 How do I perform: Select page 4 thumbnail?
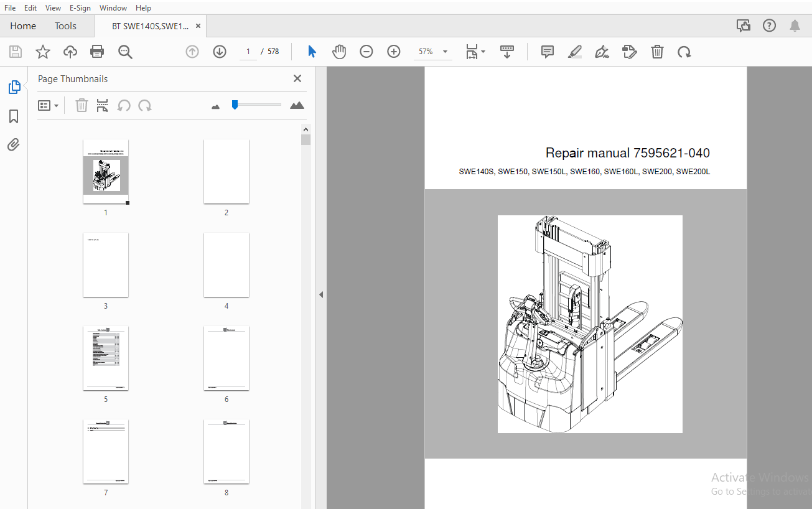tap(226, 264)
